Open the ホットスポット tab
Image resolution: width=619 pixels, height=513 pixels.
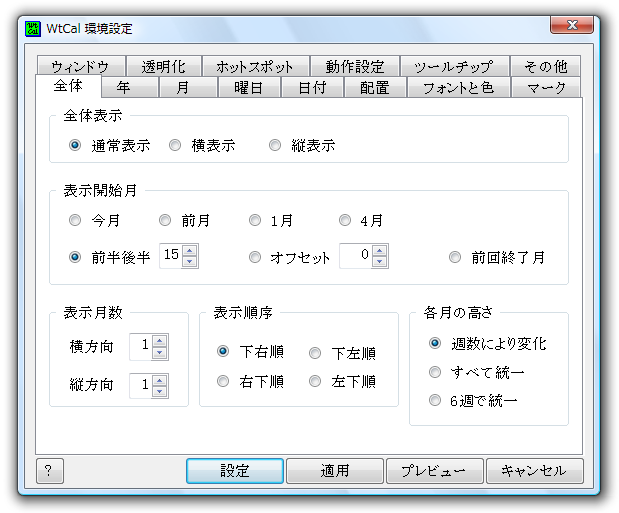coord(255,66)
